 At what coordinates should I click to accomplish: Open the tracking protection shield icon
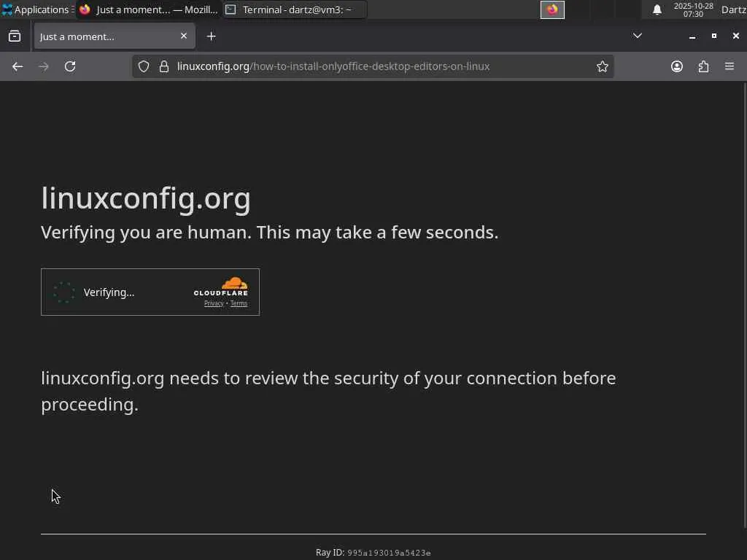click(x=144, y=66)
